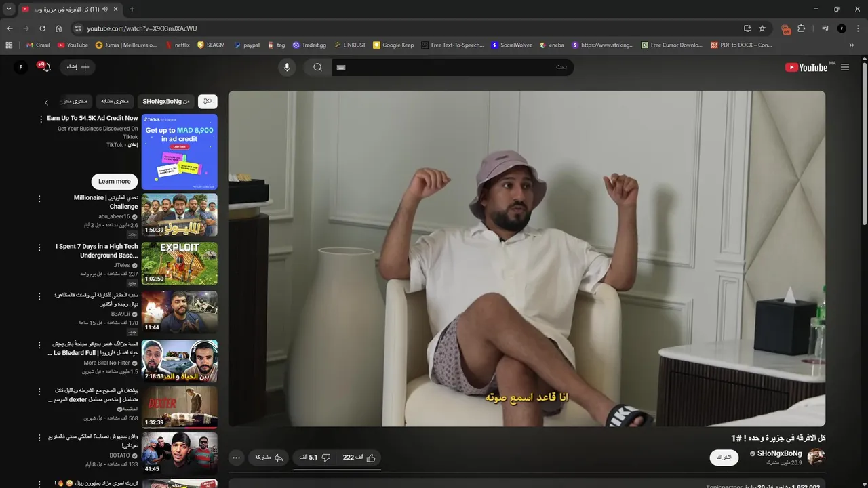Click the main video player to pause
This screenshot has height=488, width=868.
[527, 259]
